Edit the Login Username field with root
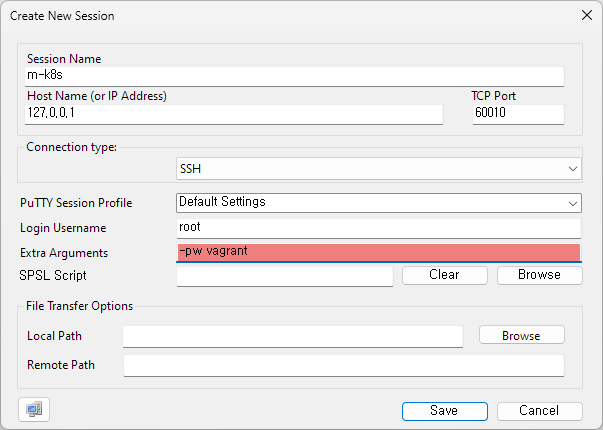Image resolution: width=603 pixels, height=430 pixels. tap(379, 228)
